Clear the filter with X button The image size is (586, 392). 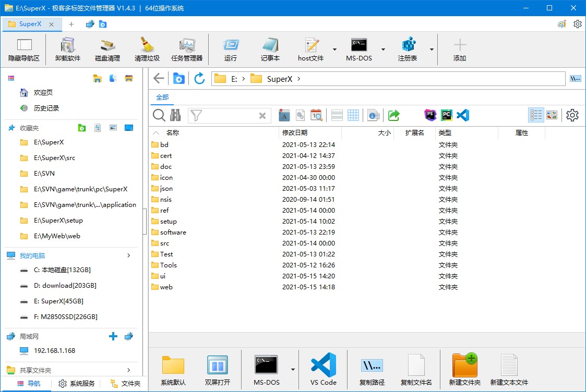click(x=262, y=116)
